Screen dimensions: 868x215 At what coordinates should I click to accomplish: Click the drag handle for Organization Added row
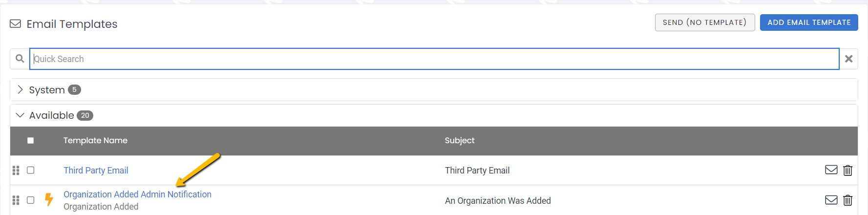click(x=16, y=200)
